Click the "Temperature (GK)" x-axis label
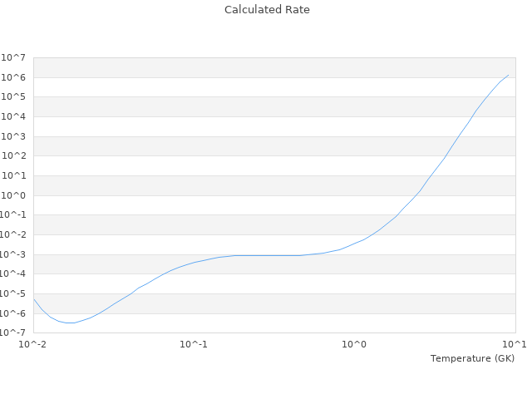The height and width of the screenshot is (399, 532). pyautogui.click(x=472, y=358)
